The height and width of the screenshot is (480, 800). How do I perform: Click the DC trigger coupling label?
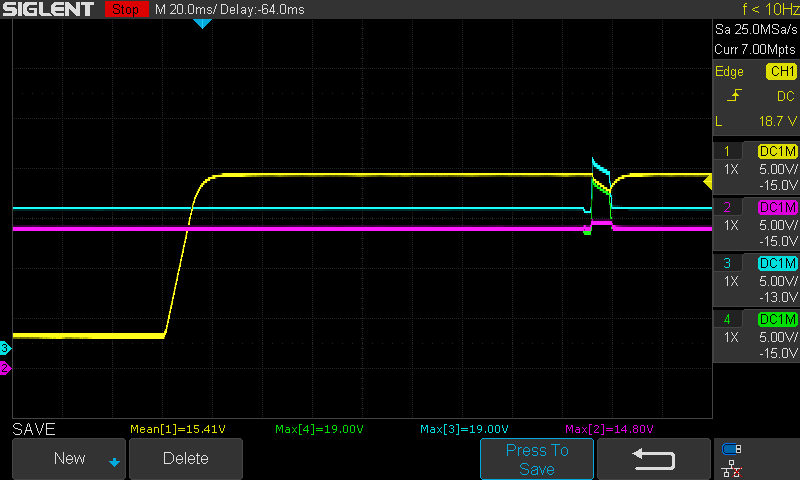point(786,96)
